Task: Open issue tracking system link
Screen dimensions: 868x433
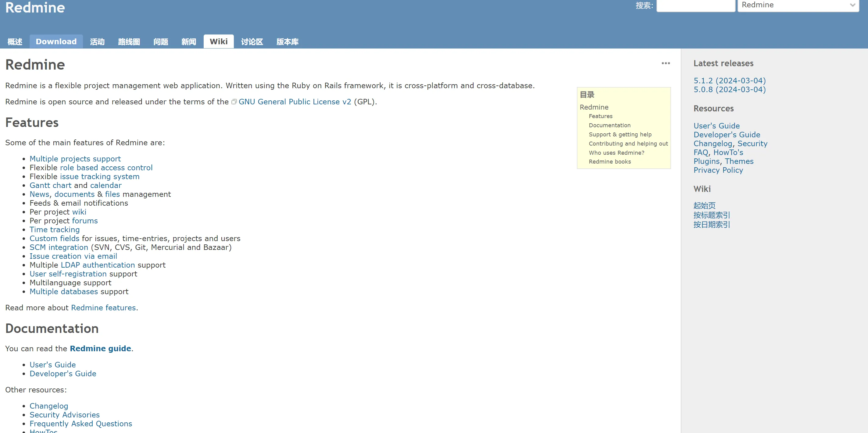Action: tap(100, 176)
